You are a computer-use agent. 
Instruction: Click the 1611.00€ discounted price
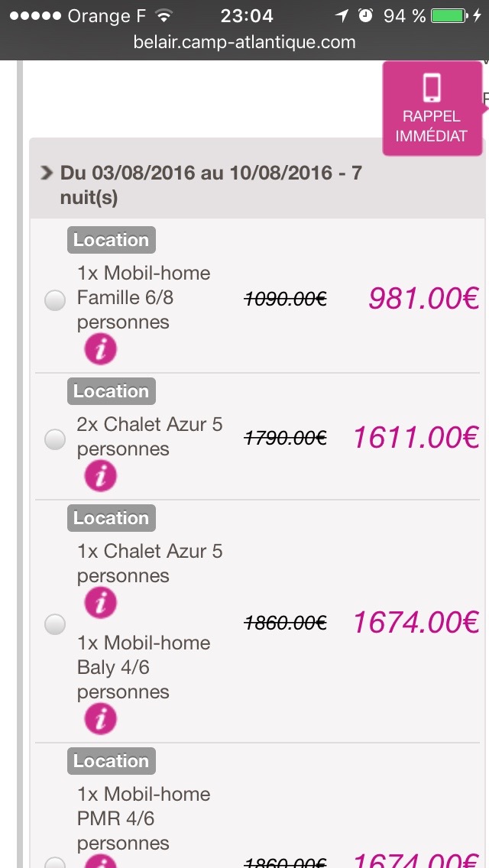(x=416, y=437)
